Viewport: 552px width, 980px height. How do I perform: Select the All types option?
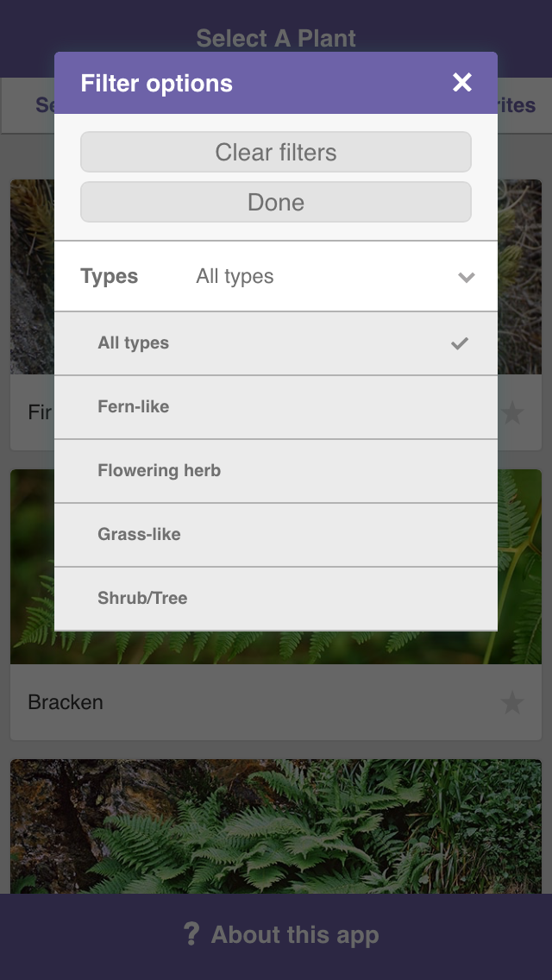click(x=134, y=343)
